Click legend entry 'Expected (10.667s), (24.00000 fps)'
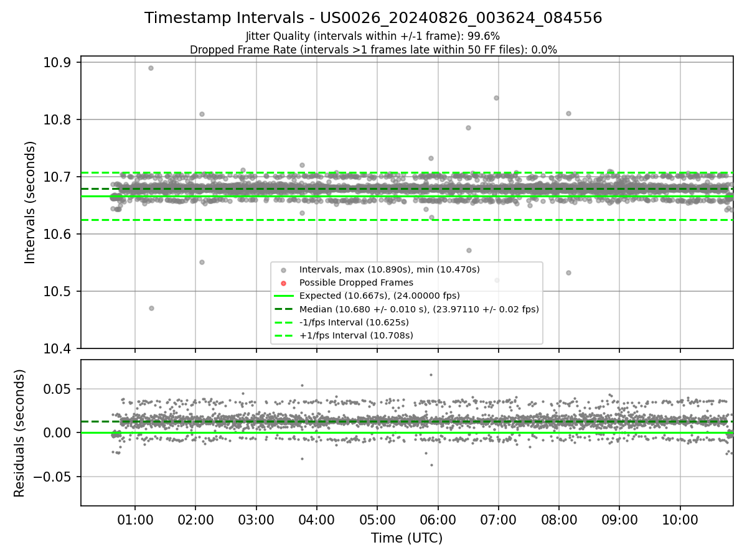Viewport: 747px width, 560px height. (380, 296)
